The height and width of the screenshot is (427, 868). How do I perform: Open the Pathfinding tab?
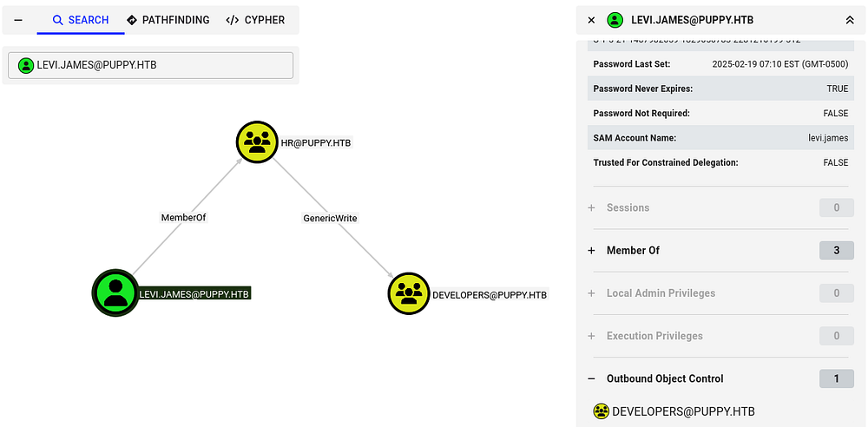(168, 20)
